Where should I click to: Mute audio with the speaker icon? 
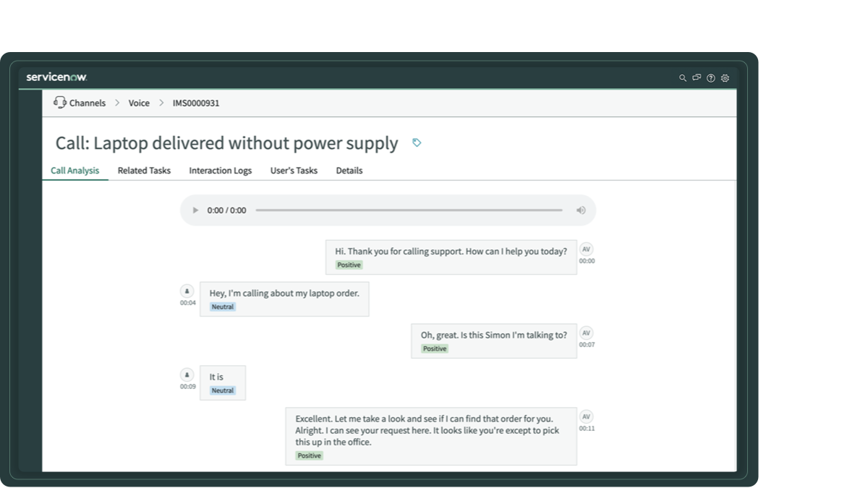[x=580, y=210]
